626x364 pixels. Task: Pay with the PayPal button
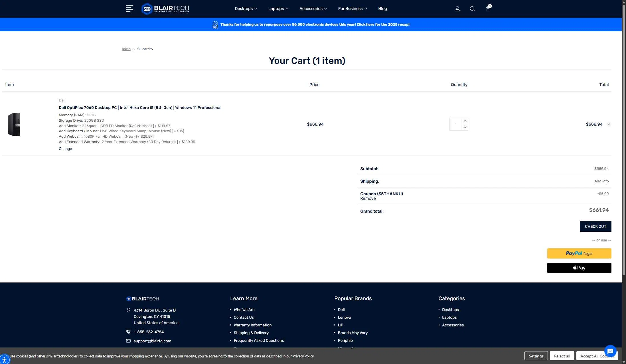[x=579, y=253]
